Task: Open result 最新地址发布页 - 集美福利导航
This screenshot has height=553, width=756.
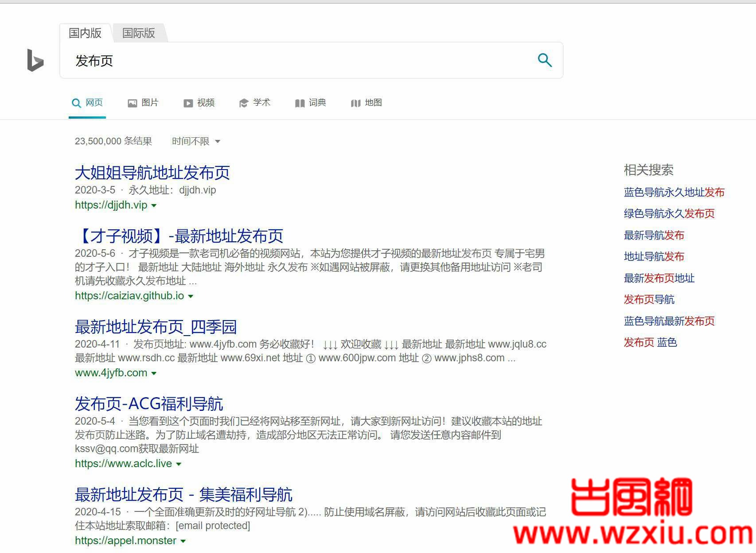Action: [183, 495]
